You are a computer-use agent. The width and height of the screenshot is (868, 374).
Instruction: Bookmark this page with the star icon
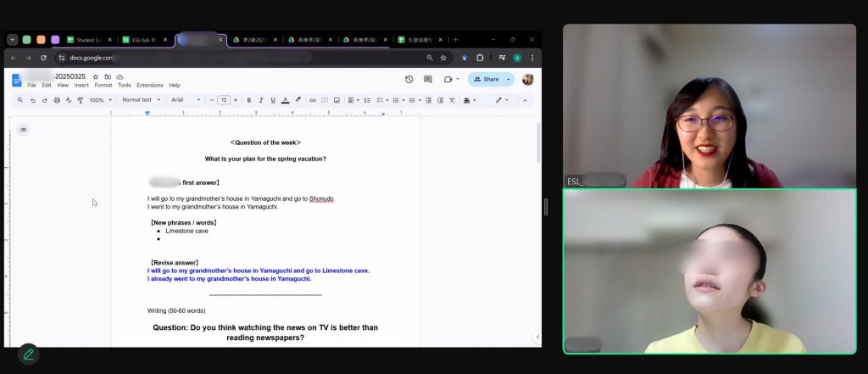(443, 58)
